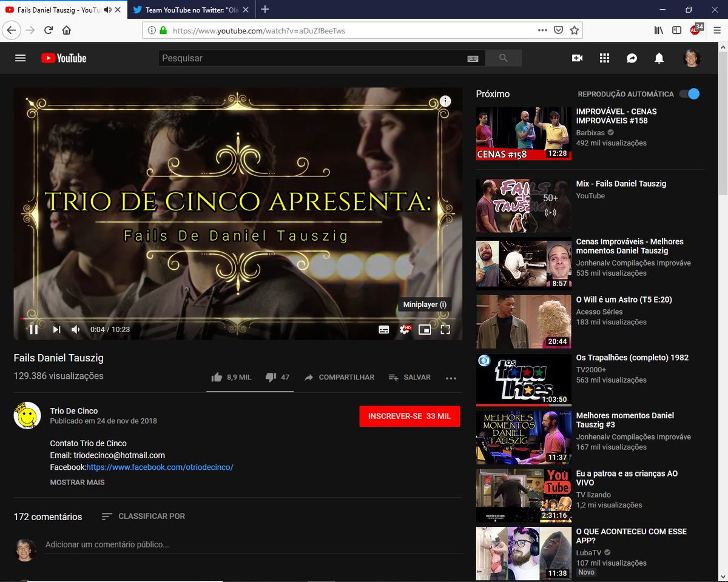The image size is (728, 582).
Task: Open Barbixas channel under first suggestion
Action: (590, 133)
